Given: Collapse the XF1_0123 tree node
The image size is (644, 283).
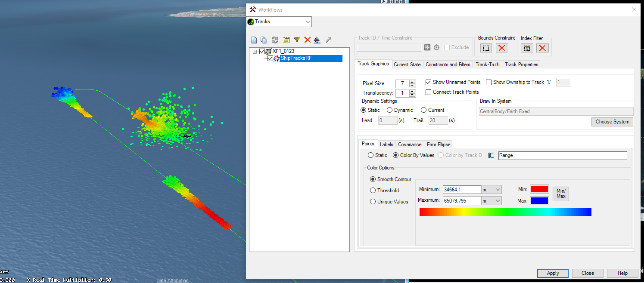Looking at the screenshot, I should pos(255,52).
